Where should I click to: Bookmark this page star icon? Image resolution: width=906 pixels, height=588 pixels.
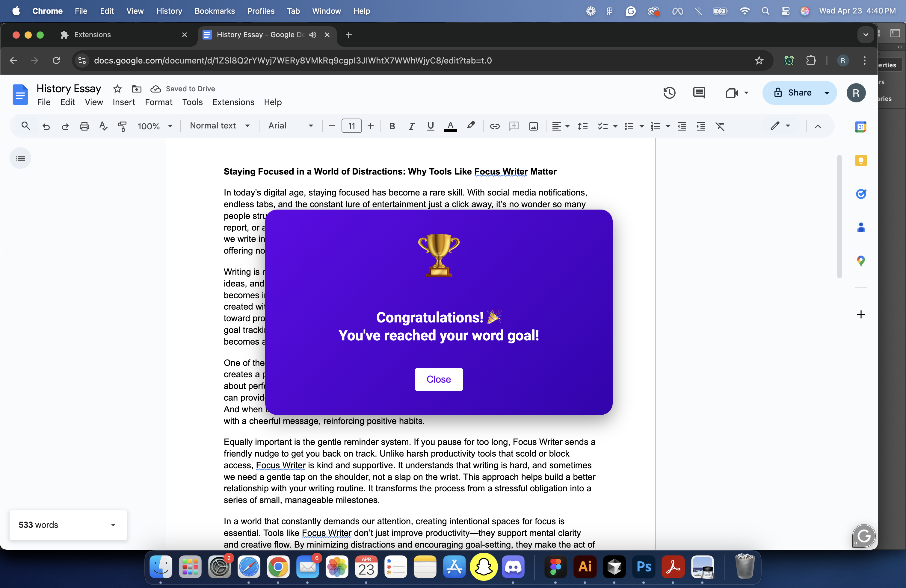point(759,60)
